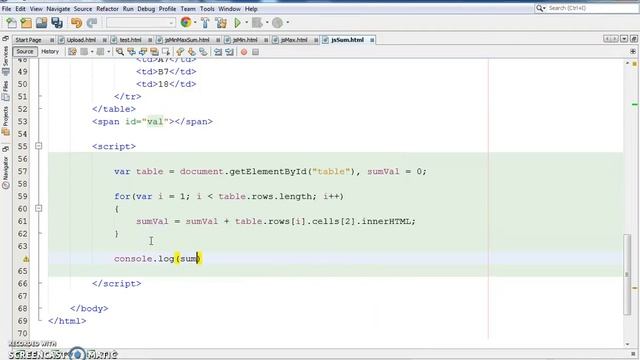
Task: Toggle Highlight Search icon in editor toolbar
Action: pos(154,52)
